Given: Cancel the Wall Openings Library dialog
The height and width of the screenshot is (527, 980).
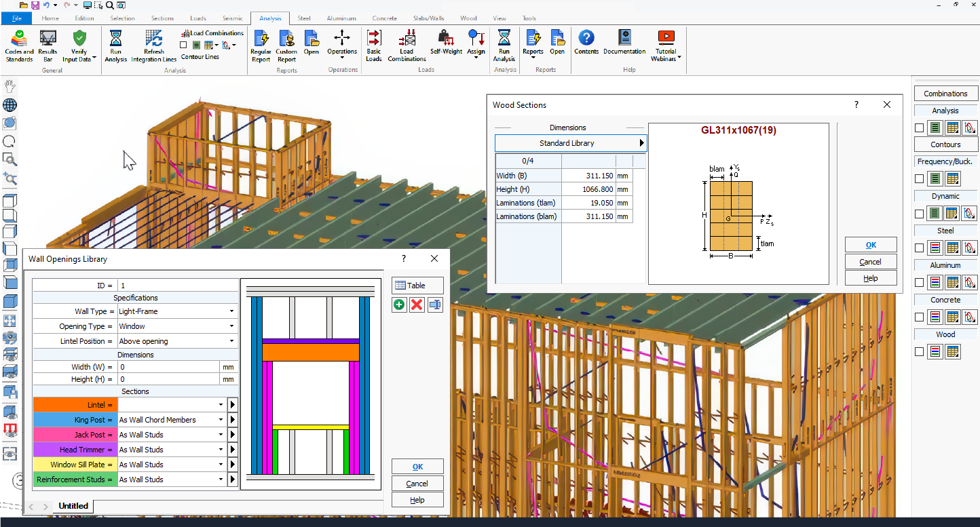Looking at the screenshot, I should point(417,484).
